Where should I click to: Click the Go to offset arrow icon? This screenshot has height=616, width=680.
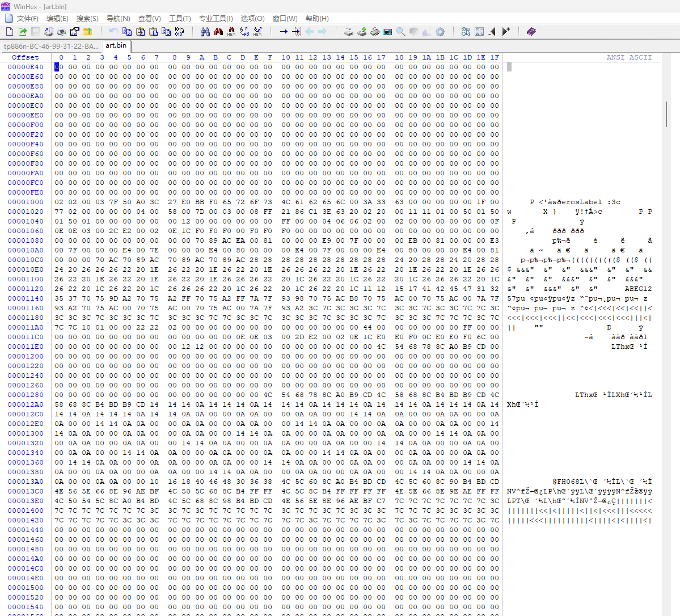(x=284, y=32)
